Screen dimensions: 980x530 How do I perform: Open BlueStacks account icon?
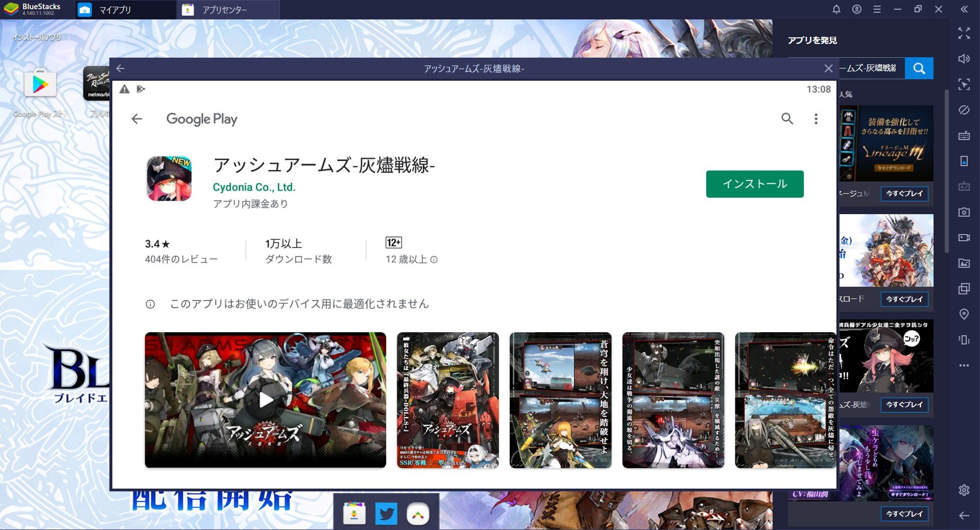[857, 9]
